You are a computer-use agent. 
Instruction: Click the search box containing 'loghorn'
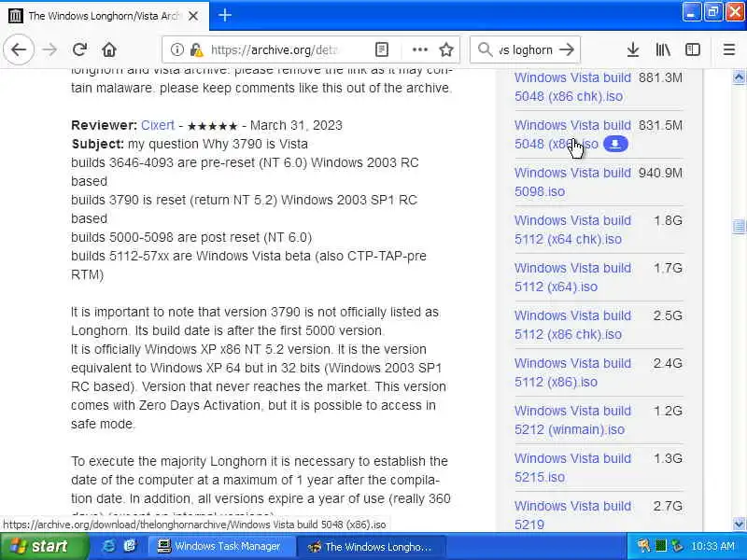[x=526, y=49]
